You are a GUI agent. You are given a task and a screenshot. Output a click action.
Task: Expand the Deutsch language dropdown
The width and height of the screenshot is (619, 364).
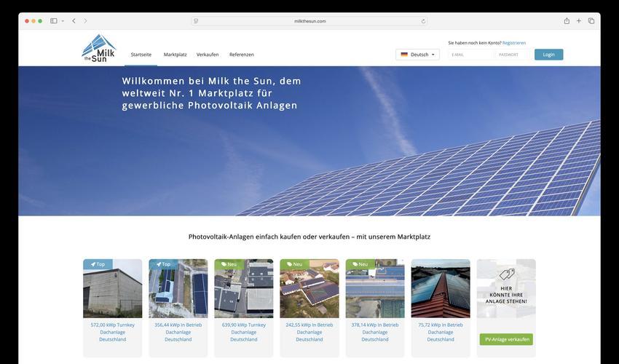click(418, 55)
